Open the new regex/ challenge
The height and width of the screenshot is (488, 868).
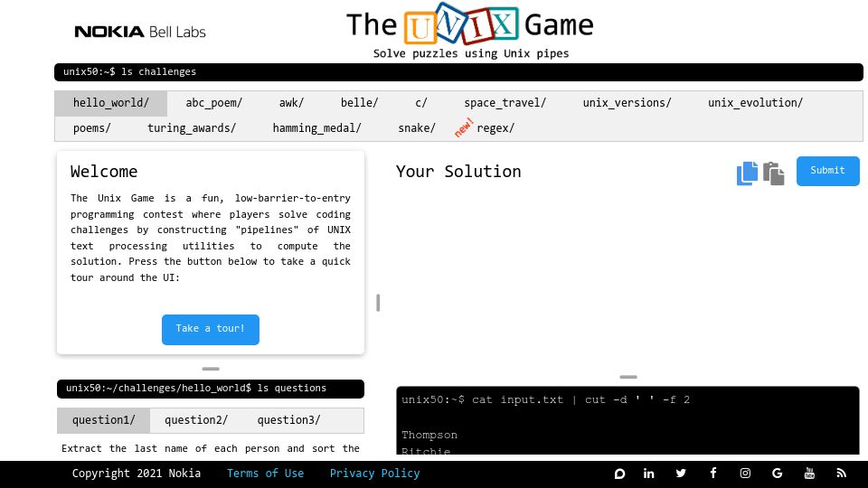pyautogui.click(x=495, y=128)
